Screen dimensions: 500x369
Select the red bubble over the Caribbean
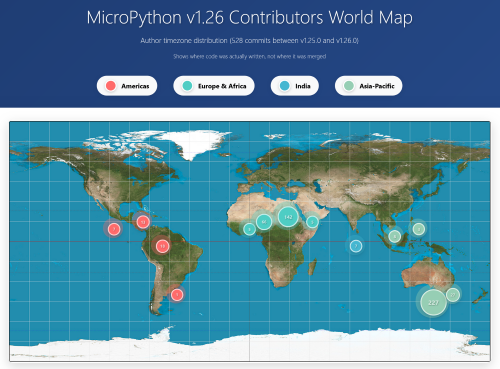(143, 222)
